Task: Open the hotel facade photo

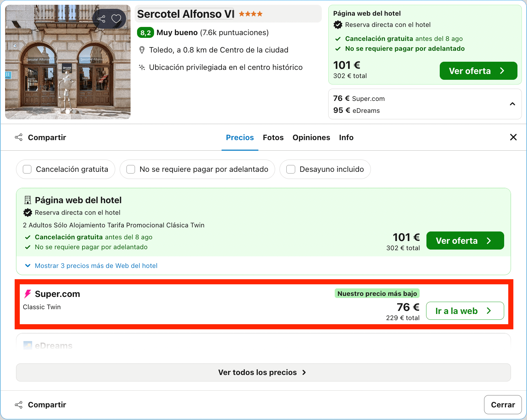Action: [x=68, y=62]
